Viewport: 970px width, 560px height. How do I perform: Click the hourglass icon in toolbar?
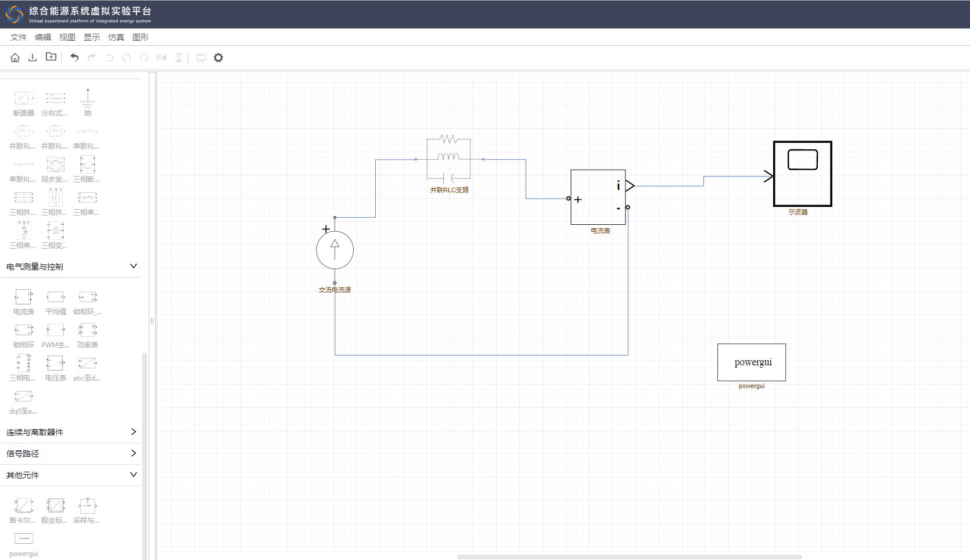tap(179, 58)
